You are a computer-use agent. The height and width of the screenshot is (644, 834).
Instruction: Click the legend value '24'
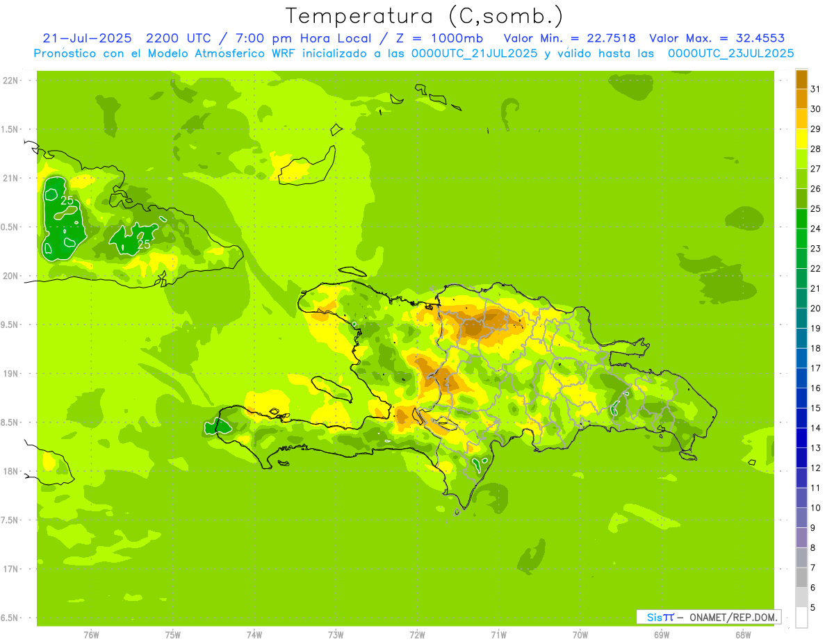[x=816, y=229]
